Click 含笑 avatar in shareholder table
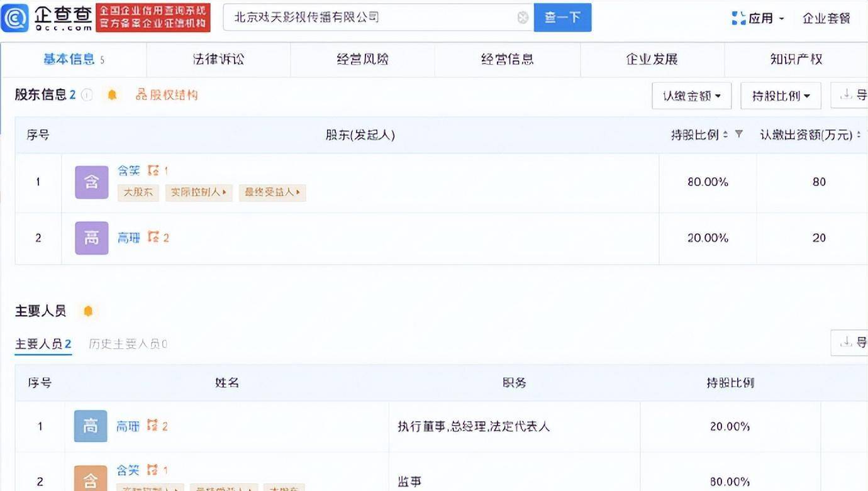 pos(92,182)
